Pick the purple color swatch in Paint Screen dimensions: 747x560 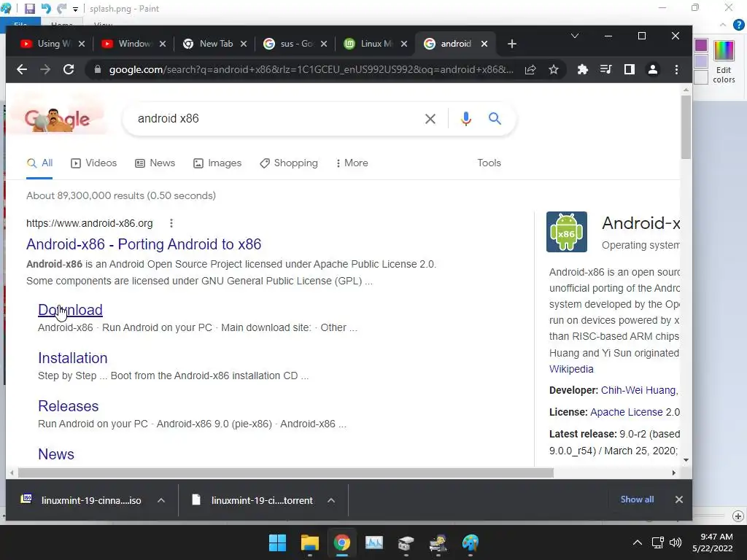[x=701, y=45]
